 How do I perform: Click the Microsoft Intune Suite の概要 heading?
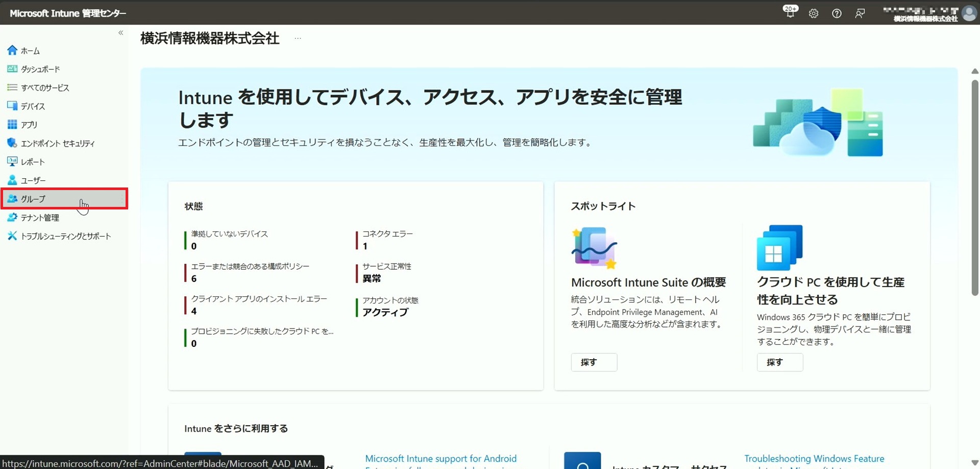649,283
